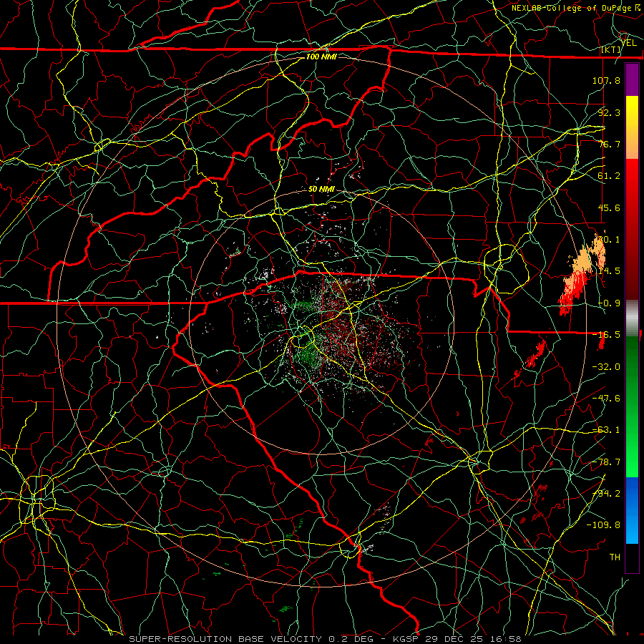Screen dimensions: 644x644
Task: Click the TH label below the scale
Action: tap(615, 557)
